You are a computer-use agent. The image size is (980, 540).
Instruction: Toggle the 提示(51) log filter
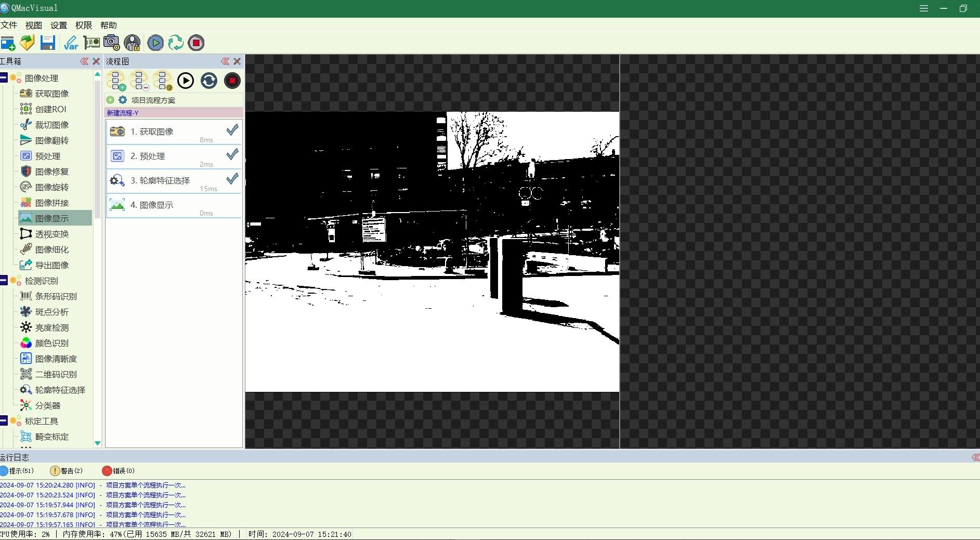point(17,471)
